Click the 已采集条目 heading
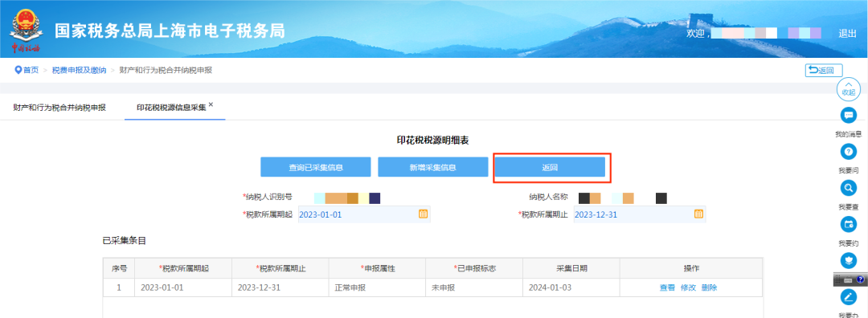The height and width of the screenshot is (318, 868). (x=124, y=241)
